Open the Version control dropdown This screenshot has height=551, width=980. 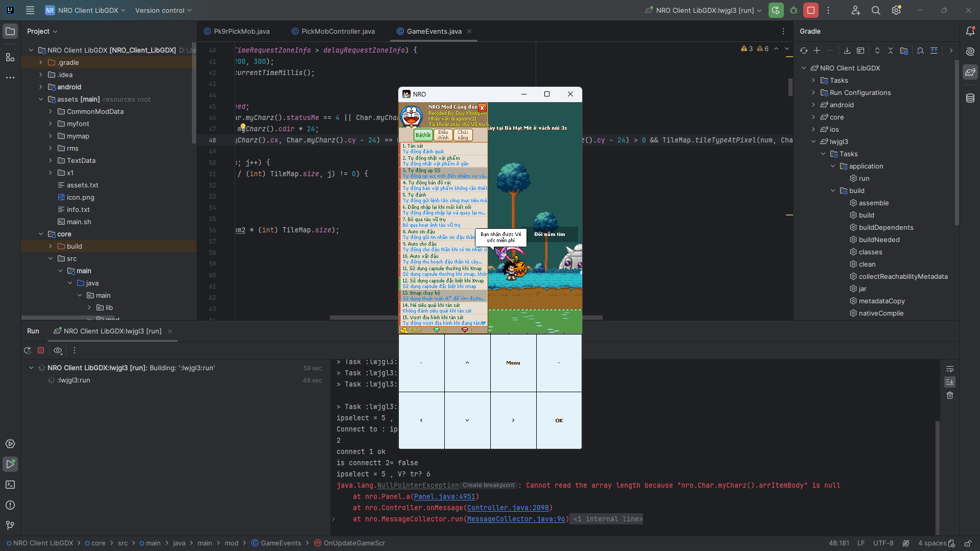163,10
